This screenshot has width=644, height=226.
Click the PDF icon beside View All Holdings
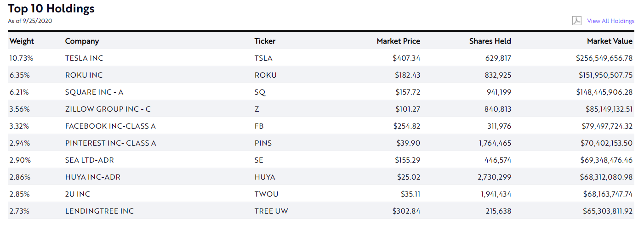coord(576,21)
